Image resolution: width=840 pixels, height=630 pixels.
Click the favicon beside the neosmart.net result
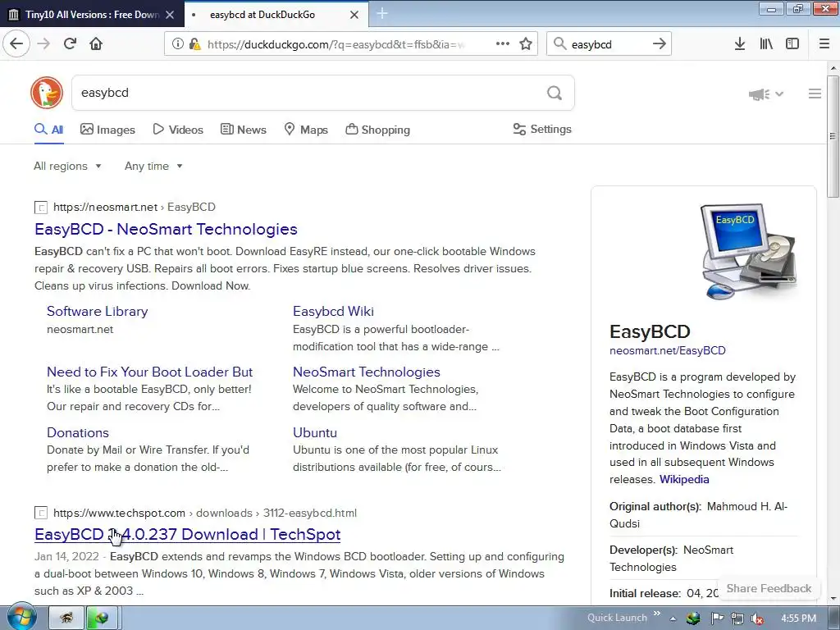coord(41,207)
